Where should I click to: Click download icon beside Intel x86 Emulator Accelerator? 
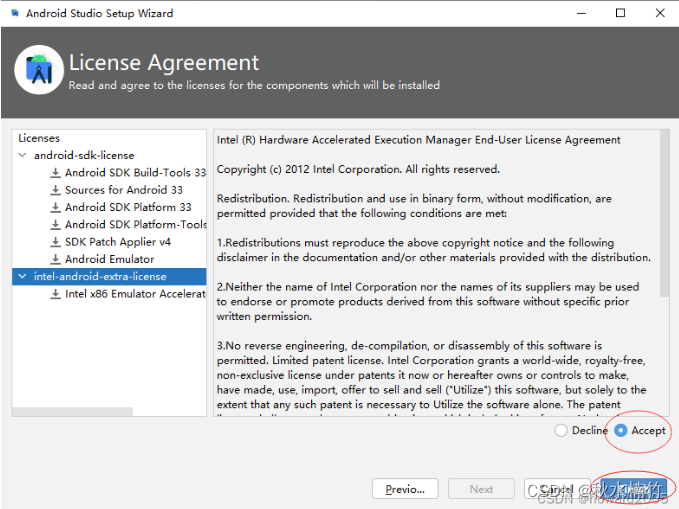click(x=55, y=294)
